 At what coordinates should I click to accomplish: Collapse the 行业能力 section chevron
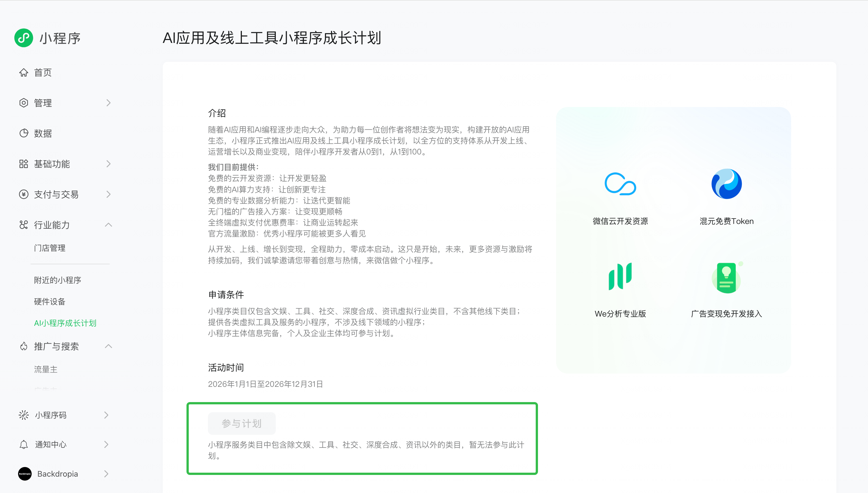click(108, 225)
